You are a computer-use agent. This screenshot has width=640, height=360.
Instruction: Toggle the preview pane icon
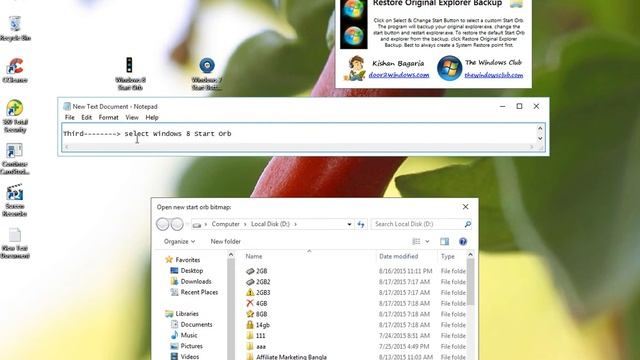[444, 242]
